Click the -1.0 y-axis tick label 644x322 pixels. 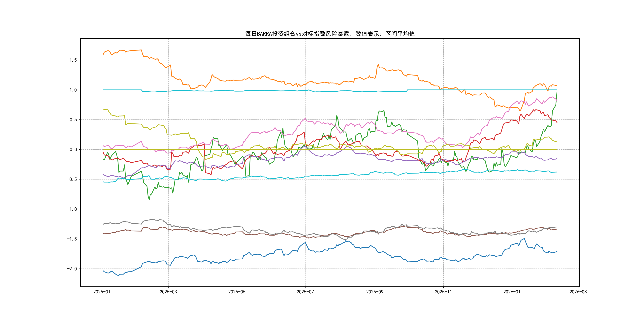pyautogui.click(x=72, y=209)
